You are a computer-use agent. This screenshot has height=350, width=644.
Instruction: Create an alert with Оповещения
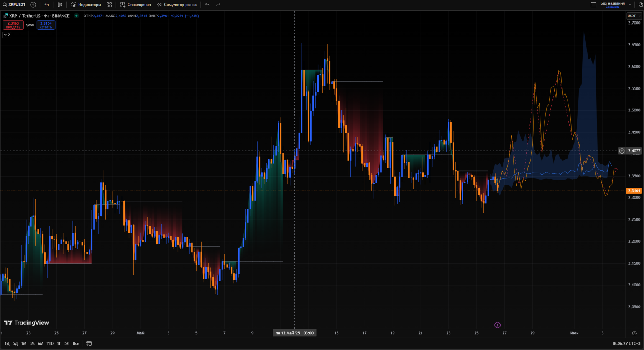pyautogui.click(x=135, y=5)
